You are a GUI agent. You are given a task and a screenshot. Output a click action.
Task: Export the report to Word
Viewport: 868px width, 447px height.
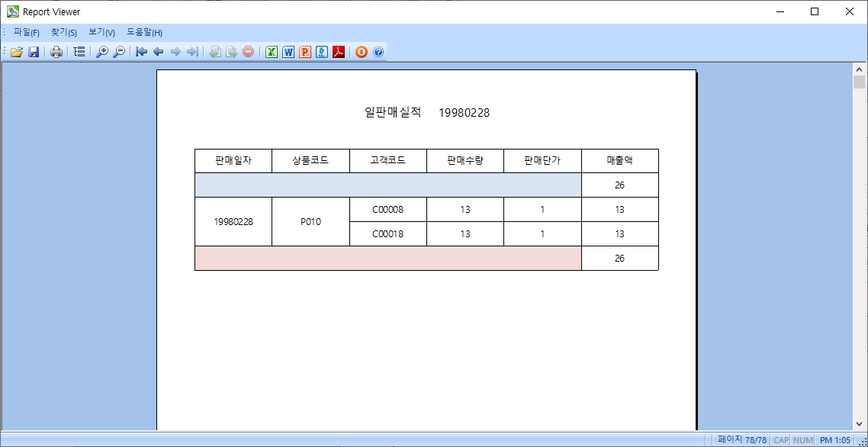pyautogui.click(x=288, y=52)
